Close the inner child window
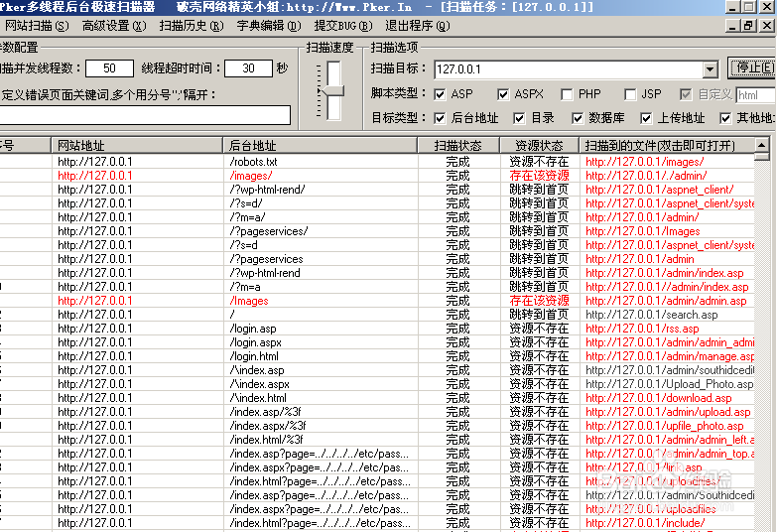 767,26
